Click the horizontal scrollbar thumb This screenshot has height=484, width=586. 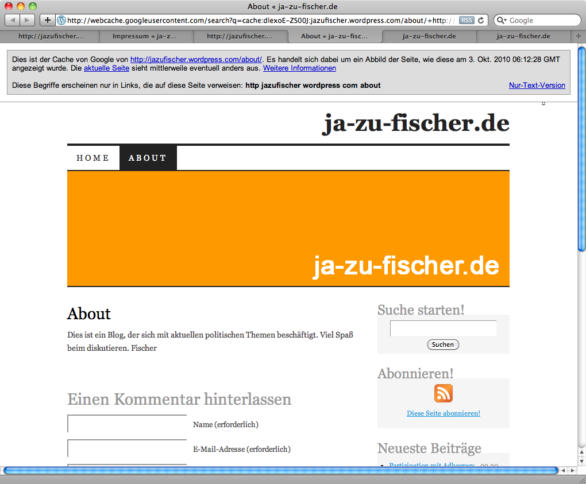pyautogui.click(x=281, y=471)
